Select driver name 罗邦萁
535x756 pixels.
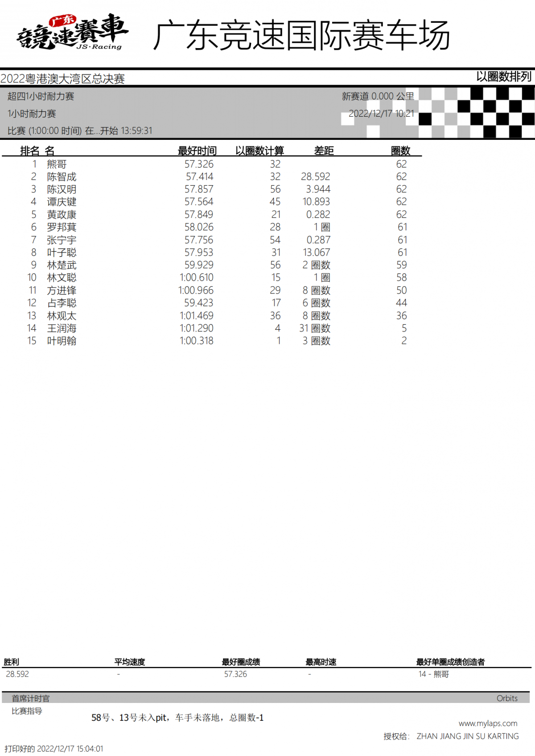tap(62, 227)
